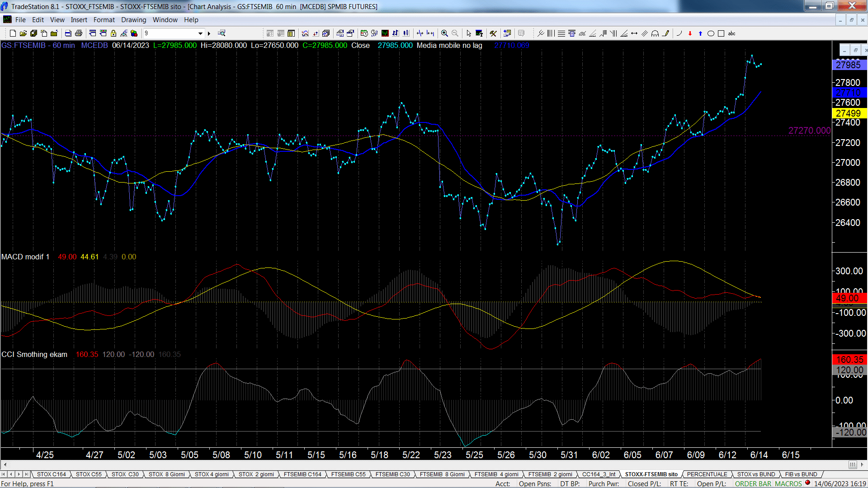Viewport: 868px width, 488px height.
Task: Click the last-tab navigation arrow
Action: point(26,474)
